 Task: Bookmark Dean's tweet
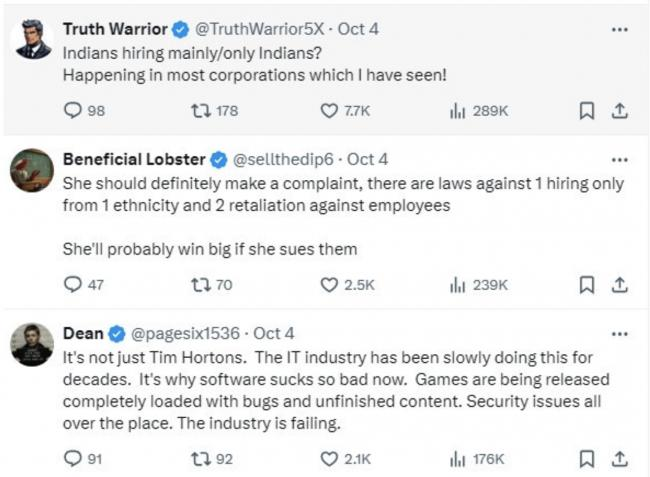[587, 459]
